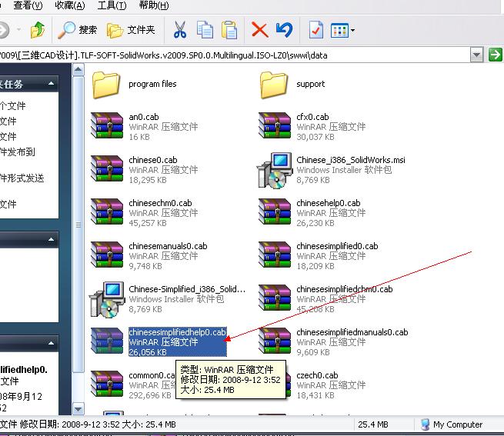Click sidebar scrollbar up arrow
Screen dimensions: 504x436
[78, 69]
